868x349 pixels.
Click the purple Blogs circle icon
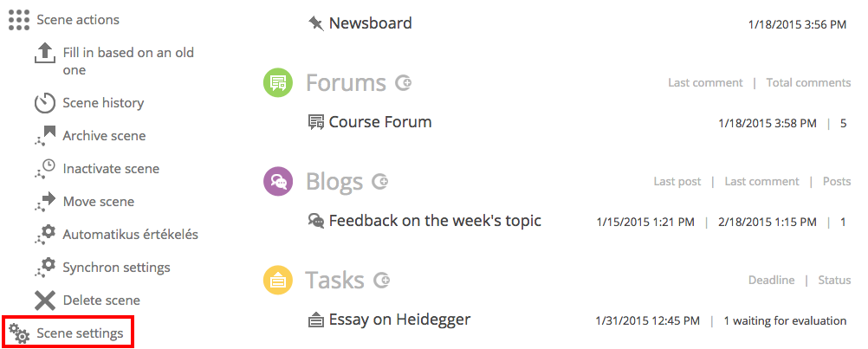277,181
